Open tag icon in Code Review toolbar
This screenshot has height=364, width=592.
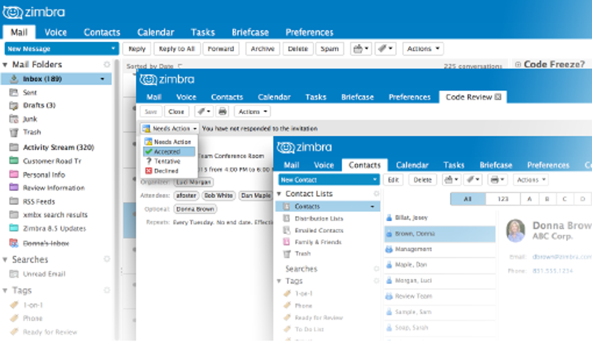coord(204,112)
